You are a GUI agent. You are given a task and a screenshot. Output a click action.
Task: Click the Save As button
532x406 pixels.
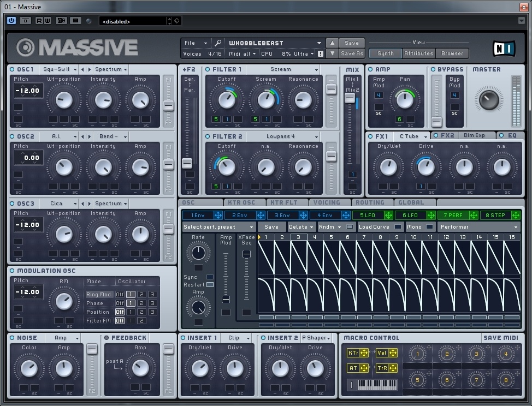coord(352,53)
